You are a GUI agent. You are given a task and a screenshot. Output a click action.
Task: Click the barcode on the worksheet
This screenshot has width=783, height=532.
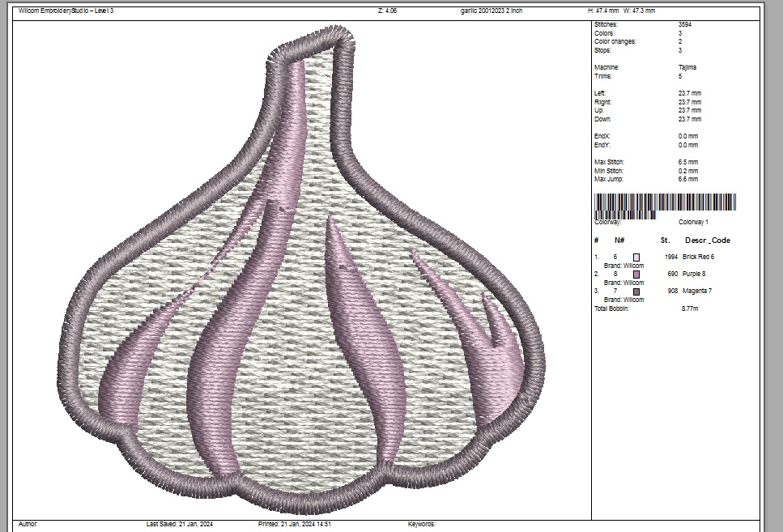[x=666, y=206]
